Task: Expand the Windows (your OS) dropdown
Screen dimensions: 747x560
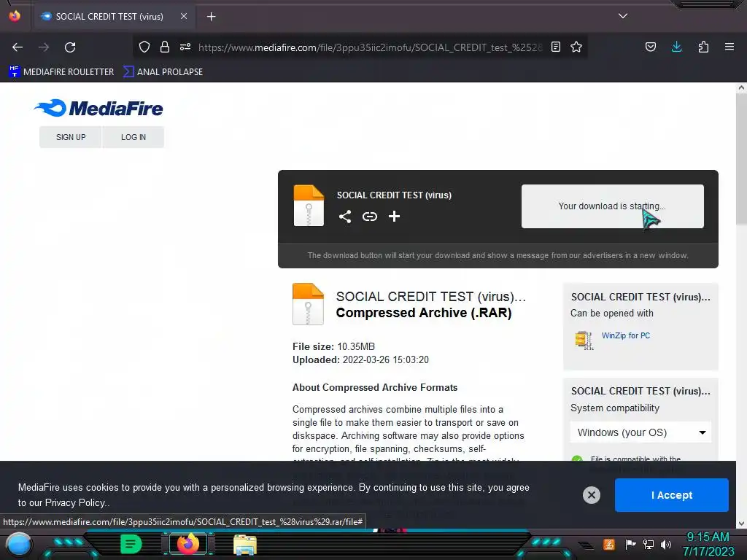Action: coord(640,432)
